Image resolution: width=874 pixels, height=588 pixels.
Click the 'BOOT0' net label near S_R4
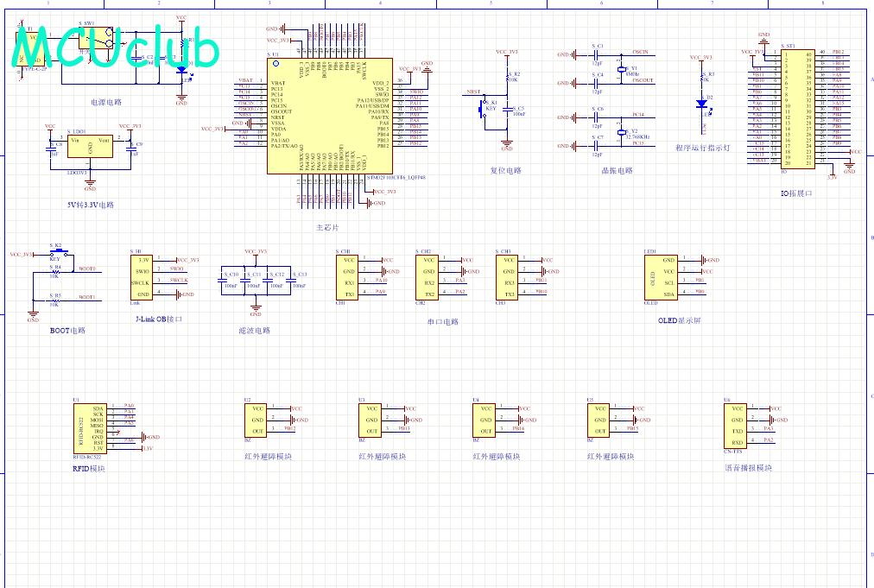[87, 269]
